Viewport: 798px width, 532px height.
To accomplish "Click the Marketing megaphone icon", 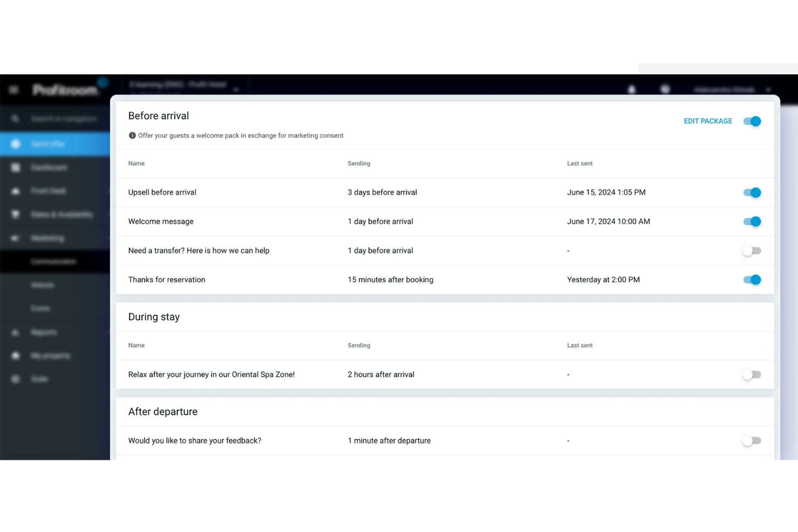I will (x=15, y=238).
